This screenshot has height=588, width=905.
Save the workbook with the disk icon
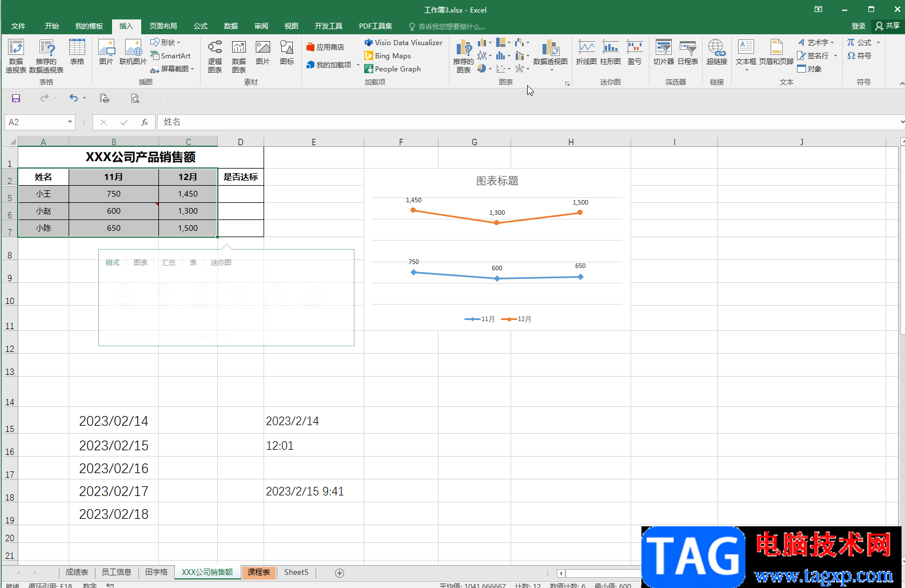click(x=16, y=98)
